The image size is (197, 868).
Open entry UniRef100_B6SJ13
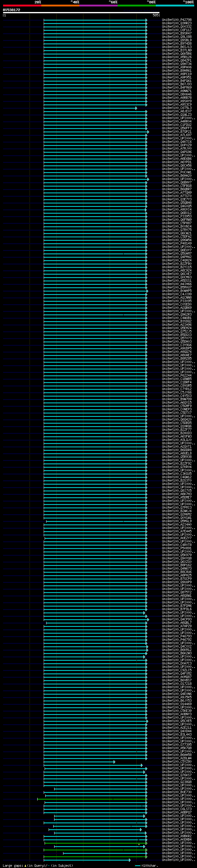pos(177,47)
